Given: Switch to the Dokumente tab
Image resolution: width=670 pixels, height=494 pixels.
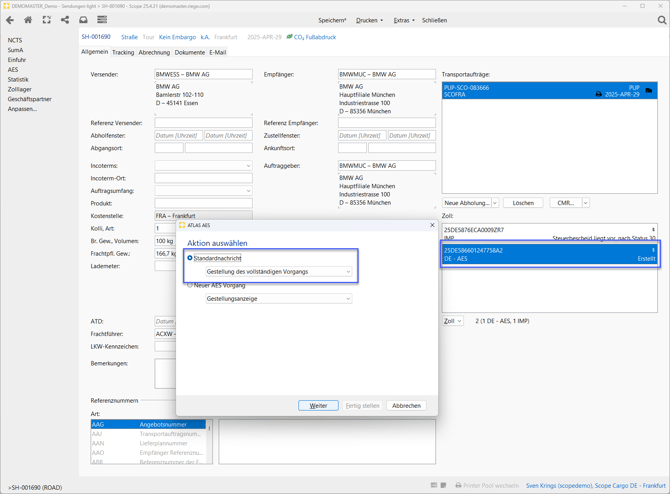Looking at the screenshot, I should (x=190, y=52).
